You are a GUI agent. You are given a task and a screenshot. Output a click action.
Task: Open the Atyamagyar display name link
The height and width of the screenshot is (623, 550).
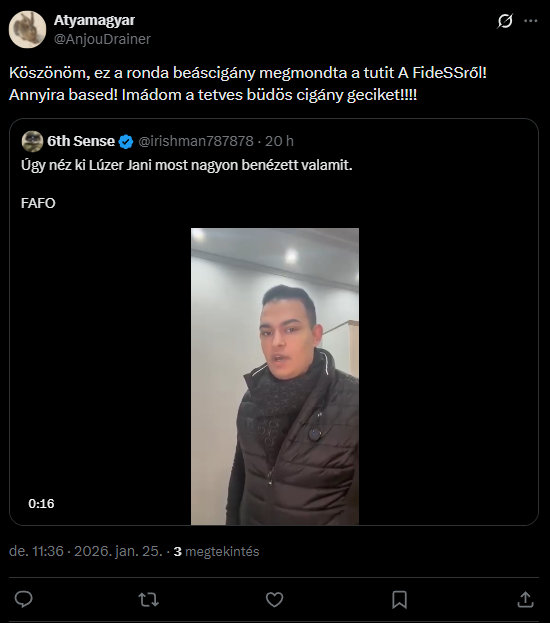click(94, 20)
